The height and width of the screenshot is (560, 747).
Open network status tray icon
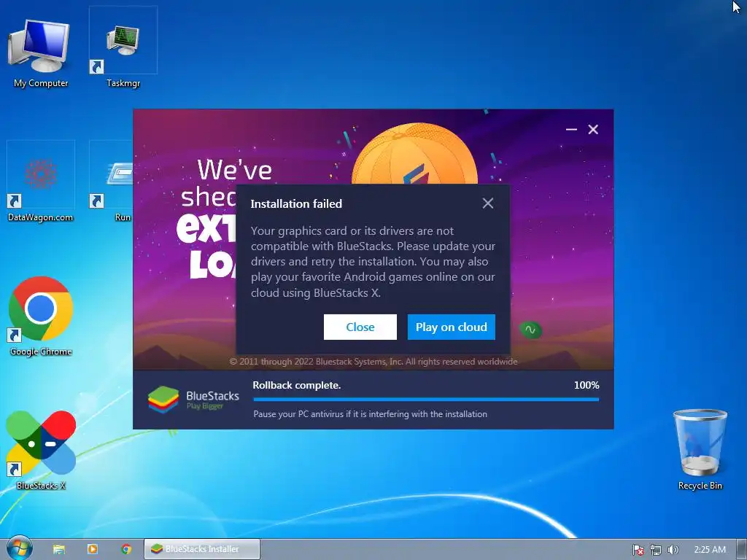(656, 550)
